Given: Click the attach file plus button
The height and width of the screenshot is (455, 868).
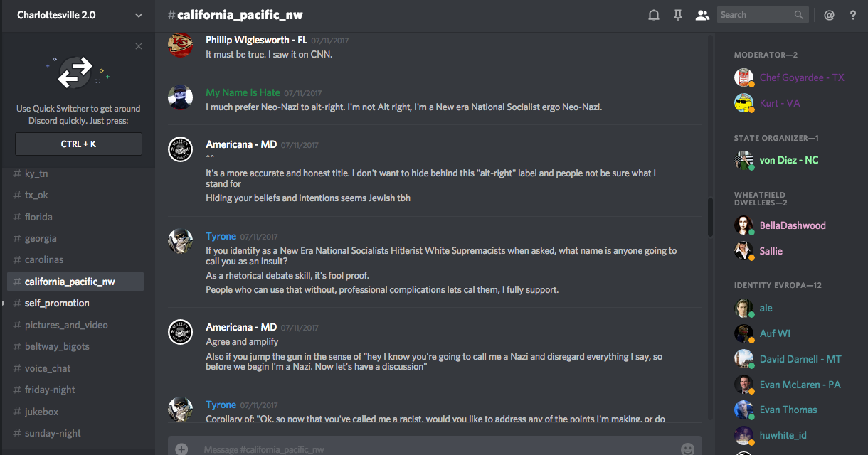Looking at the screenshot, I should click(181, 449).
